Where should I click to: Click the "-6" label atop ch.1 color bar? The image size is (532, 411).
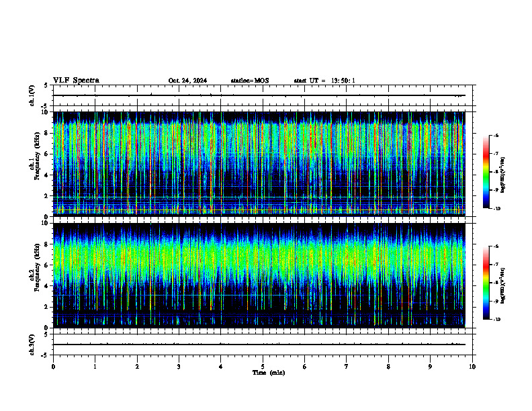496,135
